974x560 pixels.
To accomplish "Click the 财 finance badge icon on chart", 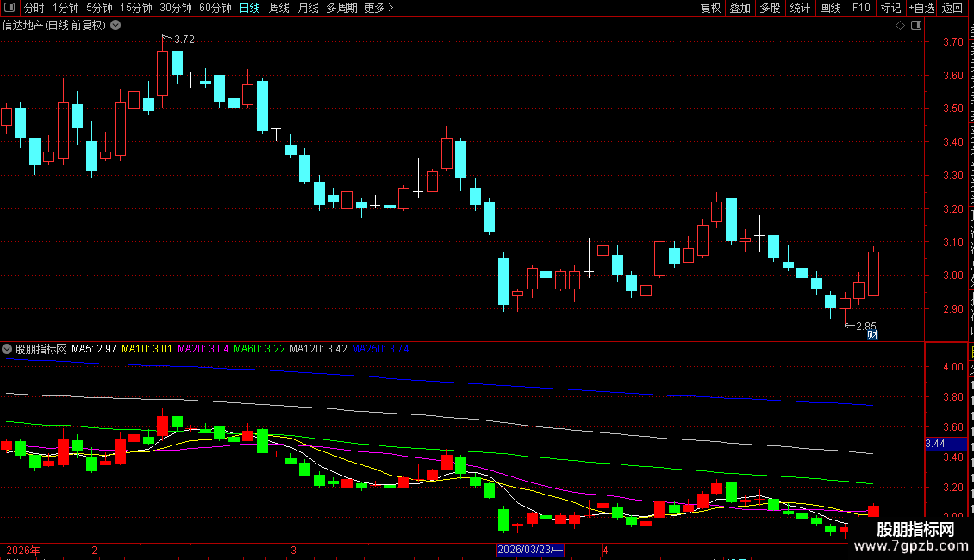I will click(x=872, y=335).
